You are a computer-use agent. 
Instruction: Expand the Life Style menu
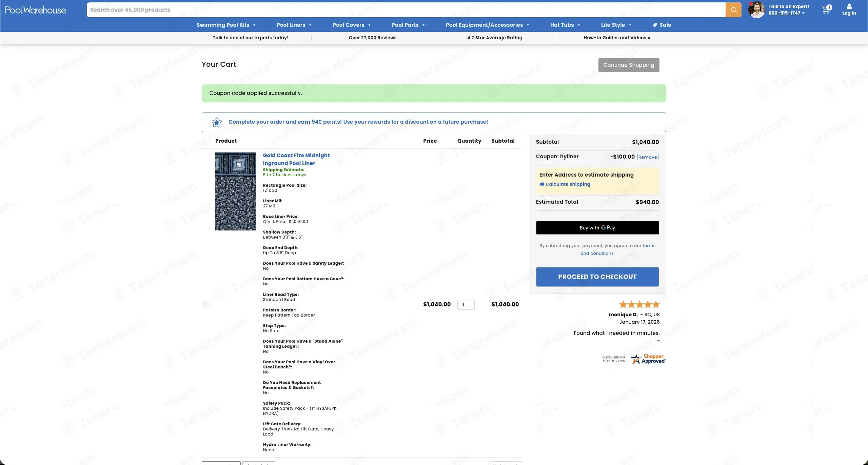(x=616, y=25)
